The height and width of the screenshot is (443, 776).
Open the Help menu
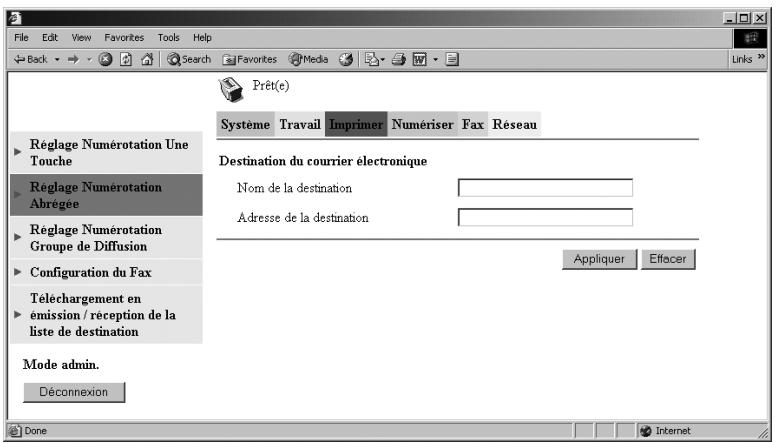[202, 38]
